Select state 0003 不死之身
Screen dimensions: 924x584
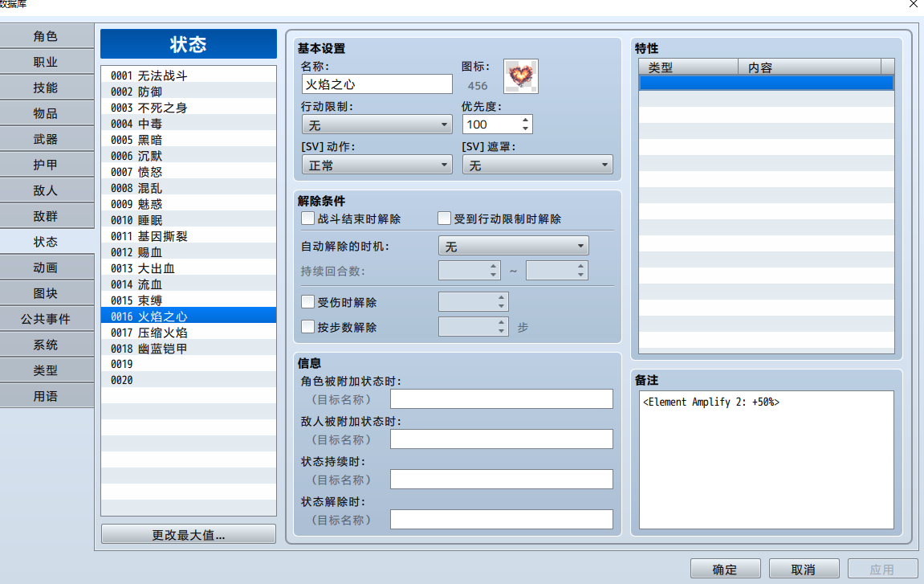click(x=188, y=108)
